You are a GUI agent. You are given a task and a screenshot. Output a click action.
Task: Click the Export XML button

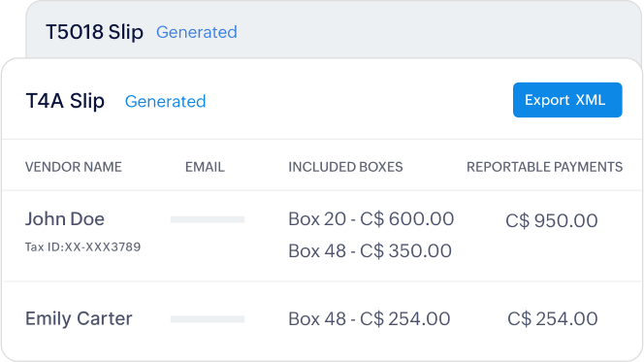click(567, 100)
